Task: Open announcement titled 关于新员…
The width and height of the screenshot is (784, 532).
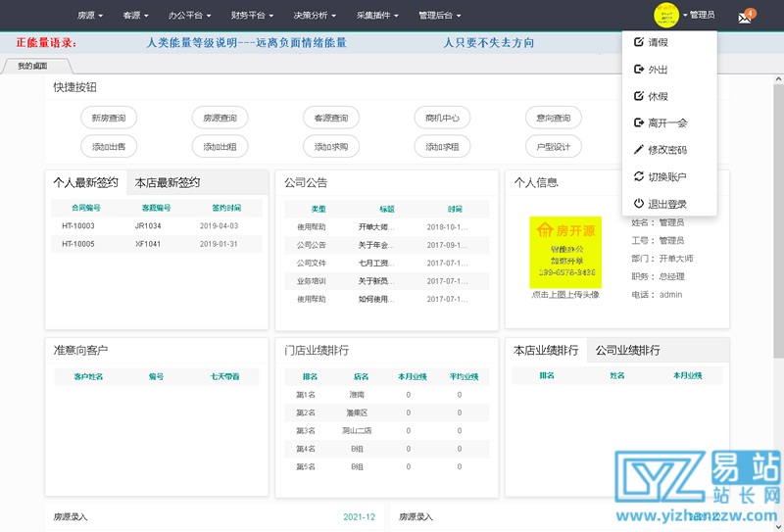Action: 376,281
